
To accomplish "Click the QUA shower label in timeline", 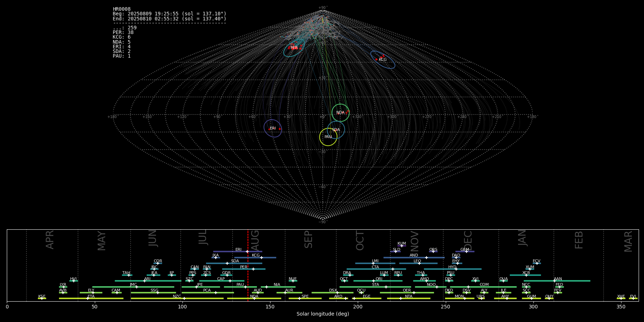I will point(503,279).
